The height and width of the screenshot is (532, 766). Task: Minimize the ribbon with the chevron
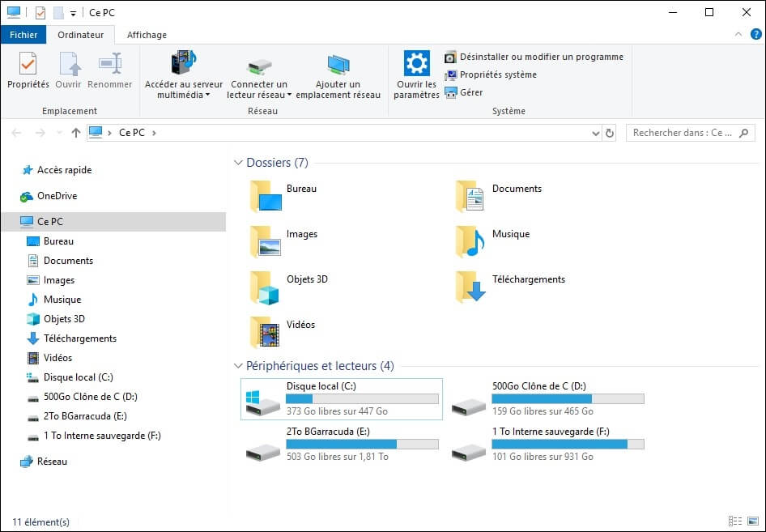pos(737,35)
